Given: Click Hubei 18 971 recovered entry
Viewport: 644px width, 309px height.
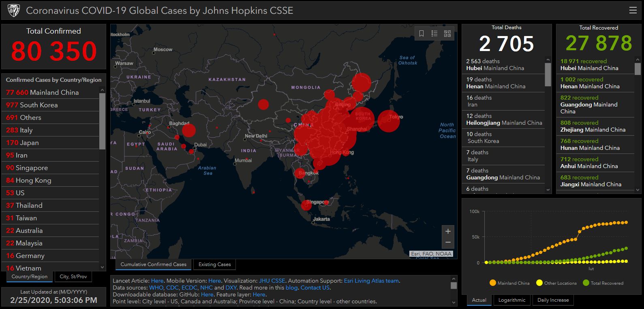Looking at the screenshot, I should tap(595, 65).
